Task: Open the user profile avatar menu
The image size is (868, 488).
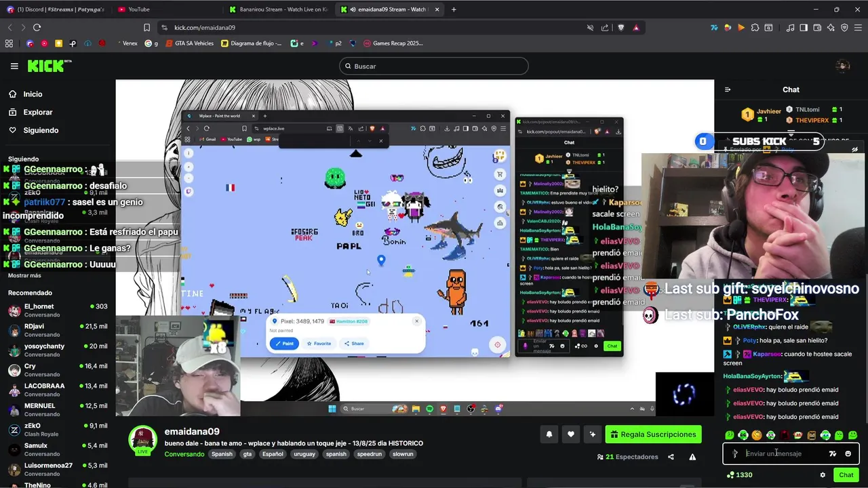Action: pos(843,66)
